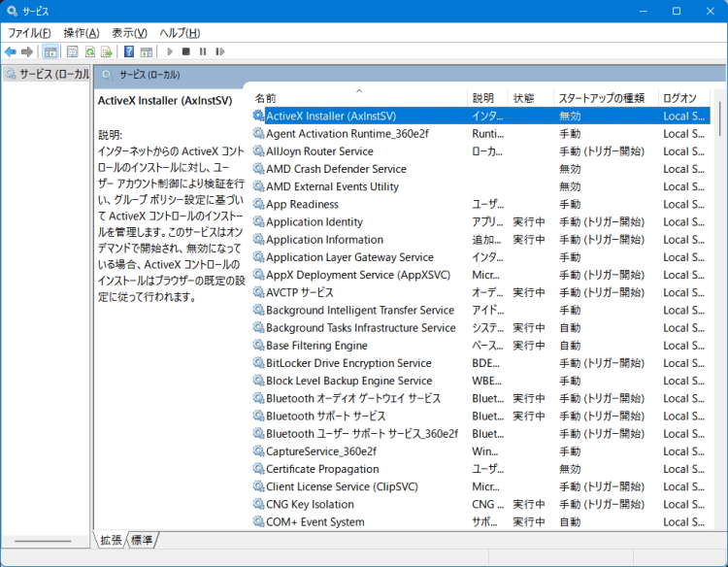Screen dimensions: 728x567
Task: Click the Refresh toolbar icon
Action: tap(89, 51)
